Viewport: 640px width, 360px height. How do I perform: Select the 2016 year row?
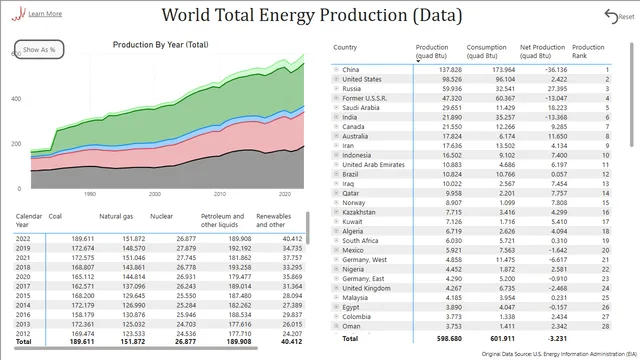click(x=159, y=315)
